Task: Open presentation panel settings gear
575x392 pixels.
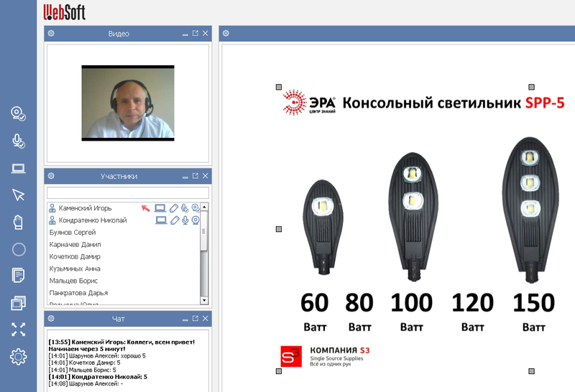Action: (226, 33)
